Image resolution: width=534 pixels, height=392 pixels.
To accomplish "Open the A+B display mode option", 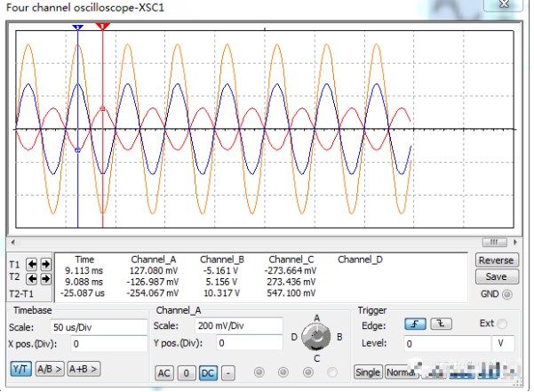I will [84, 368].
